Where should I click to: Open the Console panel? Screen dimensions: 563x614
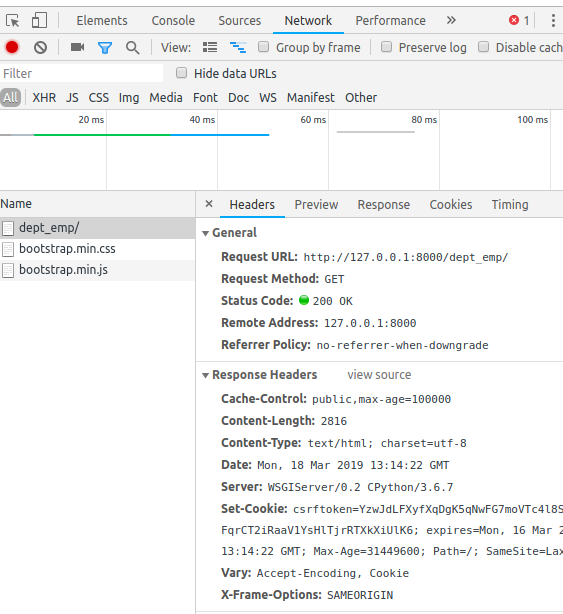[173, 20]
